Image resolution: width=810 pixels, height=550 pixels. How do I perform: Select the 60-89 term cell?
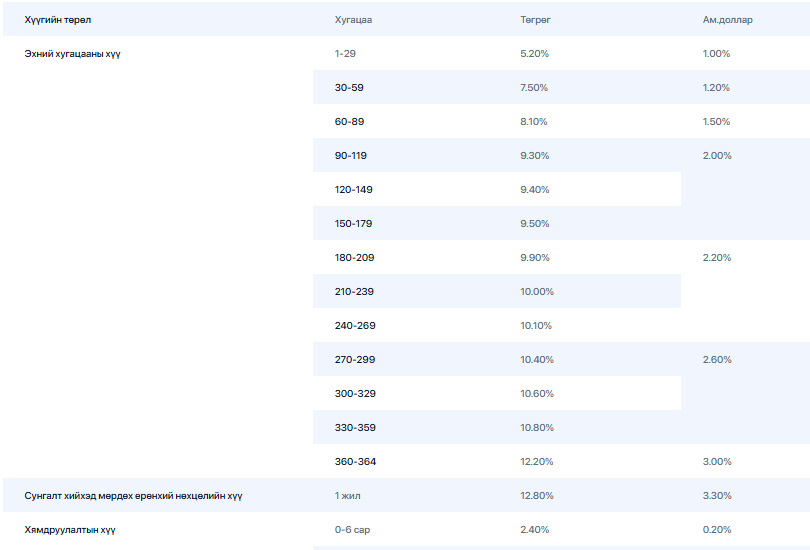click(x=349, y=121)
